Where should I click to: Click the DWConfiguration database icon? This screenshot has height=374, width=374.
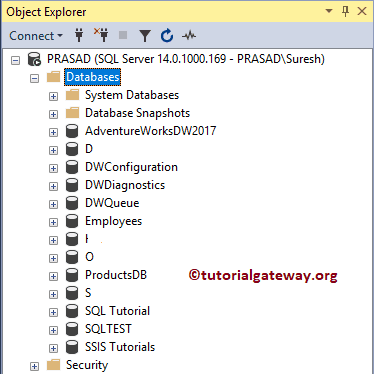72,167
